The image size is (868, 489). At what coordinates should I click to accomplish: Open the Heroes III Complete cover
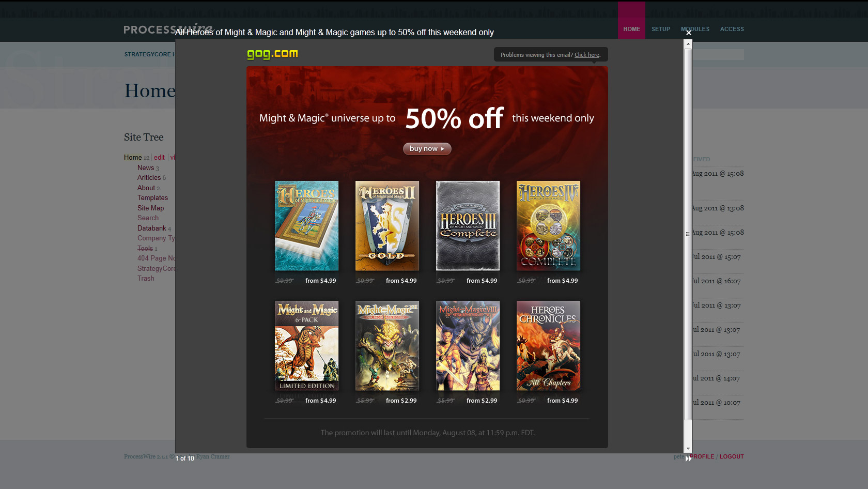(468, 225)
